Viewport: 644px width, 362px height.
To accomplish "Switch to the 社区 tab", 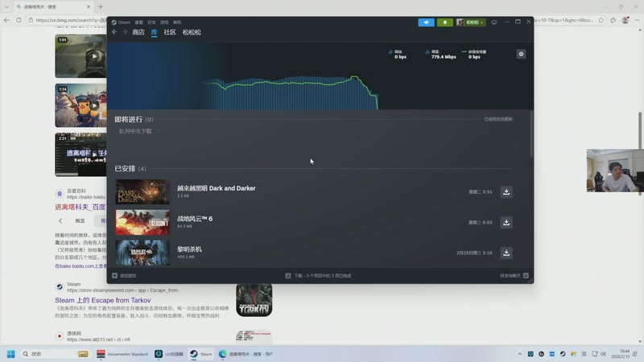I will 170,32.
